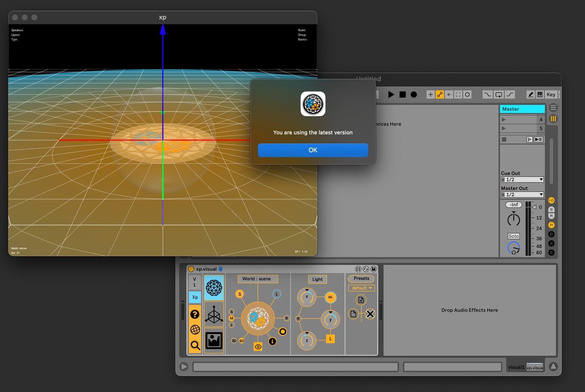The image size is (585, 392).
Task: Select the geodesic sphere world tab
Action: (x=214, y=288)
